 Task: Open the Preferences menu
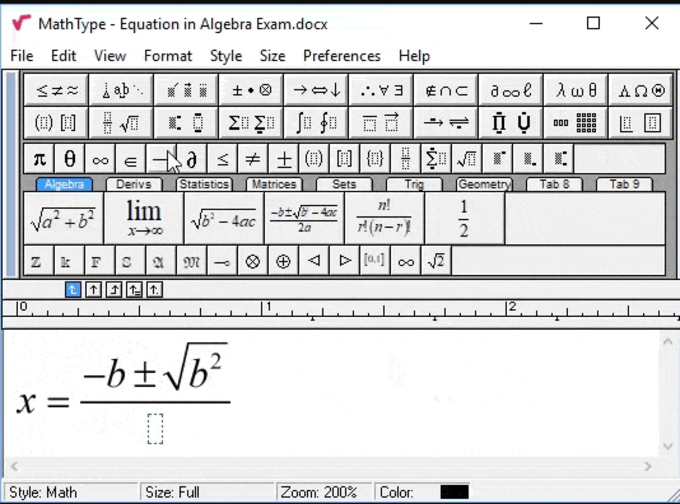click(x=341, y=56)
